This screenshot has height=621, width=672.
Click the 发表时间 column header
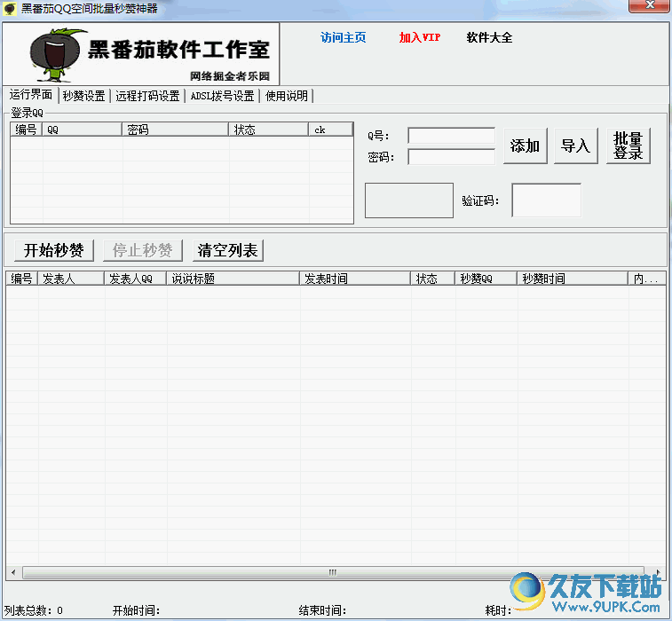(355, 279)
